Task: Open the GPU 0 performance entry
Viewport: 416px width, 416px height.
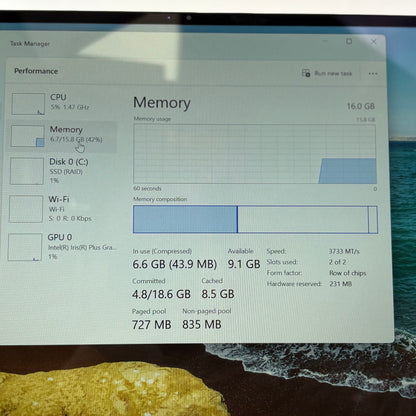Action: pyautogui.click(x=63, y=247)
